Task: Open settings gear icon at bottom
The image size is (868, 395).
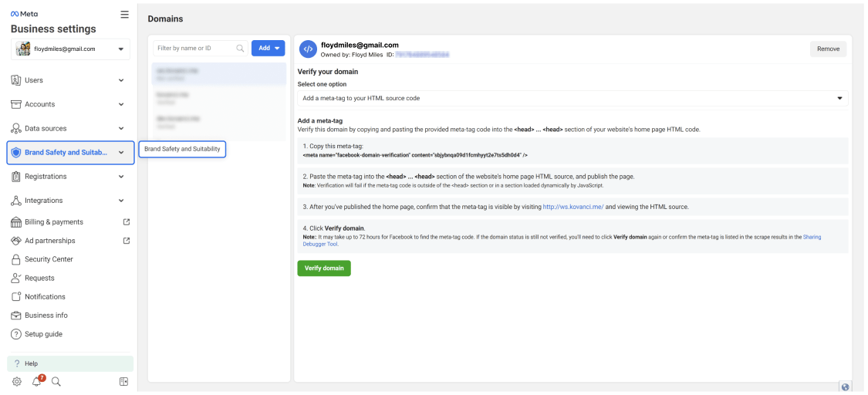Action: pyautogui.click(x=17, y=381)
